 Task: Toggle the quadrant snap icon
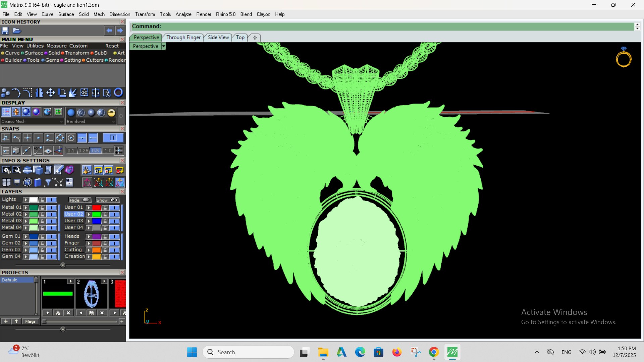click(x=60, y=138)
